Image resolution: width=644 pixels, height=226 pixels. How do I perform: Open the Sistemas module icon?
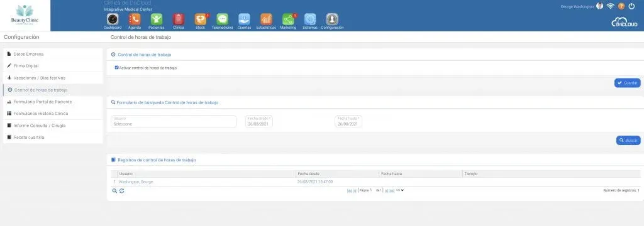(310, 19)
